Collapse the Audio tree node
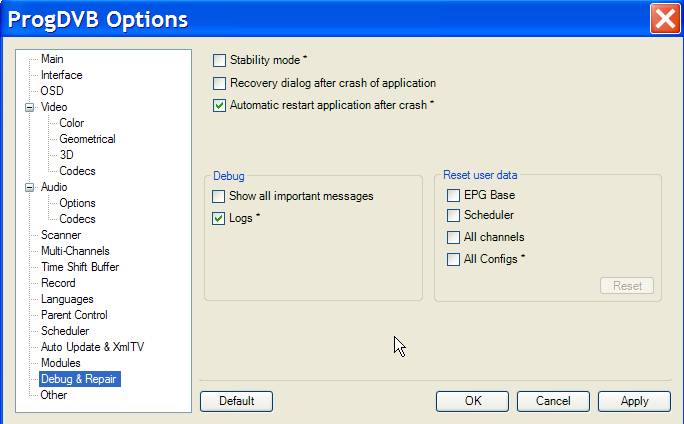Image resolution: width=684 pixels, height=424 pixels. click(x=29, y=187)
